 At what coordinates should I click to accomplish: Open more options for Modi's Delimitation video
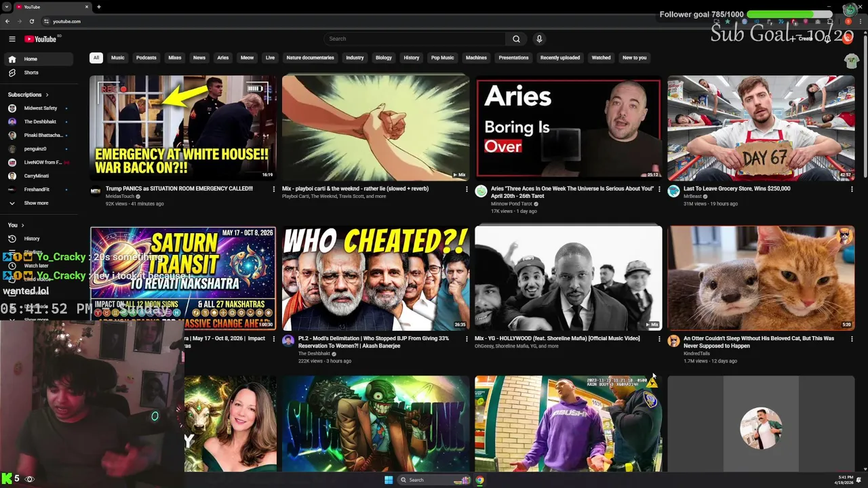[x=467, y=339]
